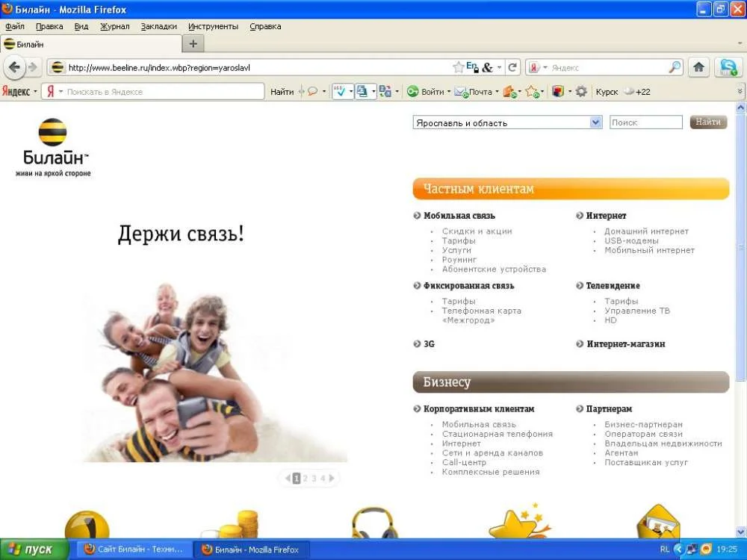Click the address bar URL field
747x560 pixels.
(257, 68)
